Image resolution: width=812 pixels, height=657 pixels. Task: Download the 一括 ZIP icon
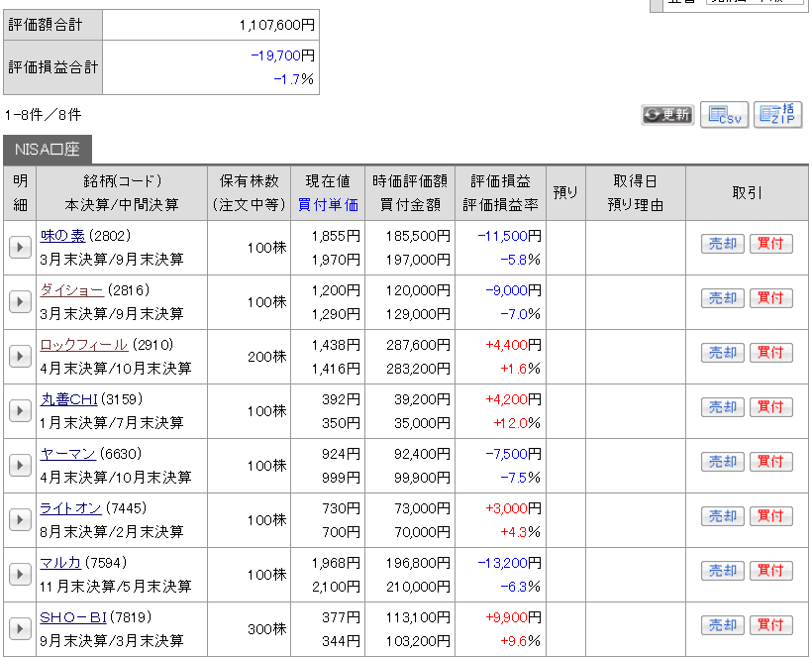click(777, 115)
